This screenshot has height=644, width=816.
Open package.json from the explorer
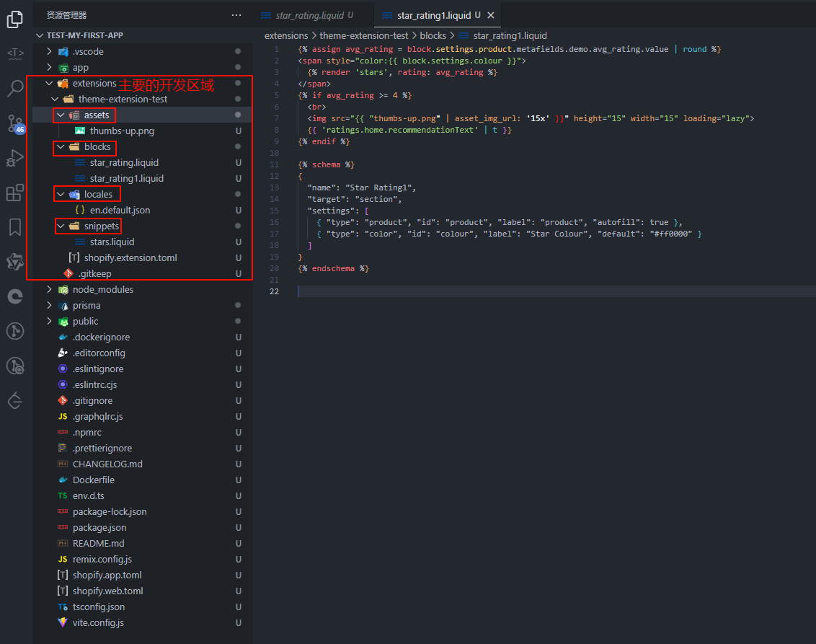[99, 528]
